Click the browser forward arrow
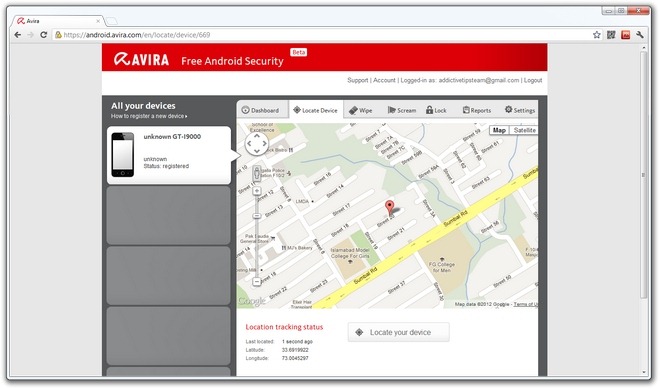 [30, 35]
